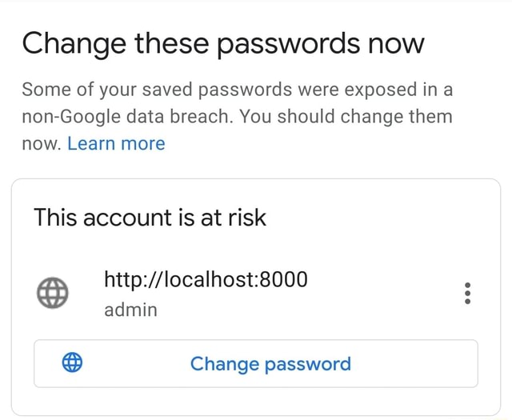Click the "This account is at risk" heading
The image size is (512, 420).
pyautogui.click(x=150, y=217)
